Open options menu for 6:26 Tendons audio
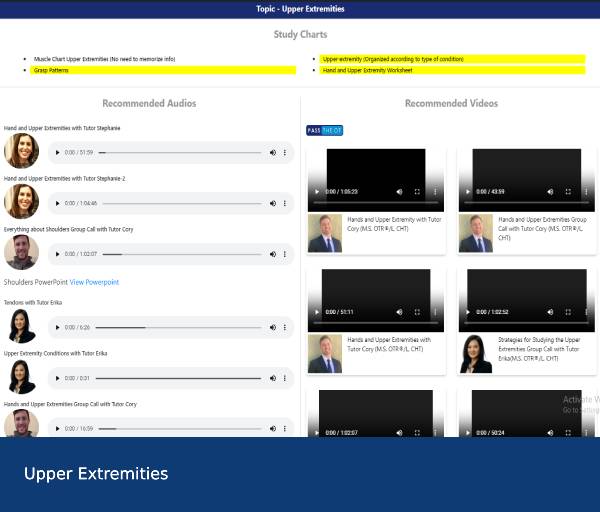Image resolution: width=600 pixels, height=512 pixels. click(285, 327)
